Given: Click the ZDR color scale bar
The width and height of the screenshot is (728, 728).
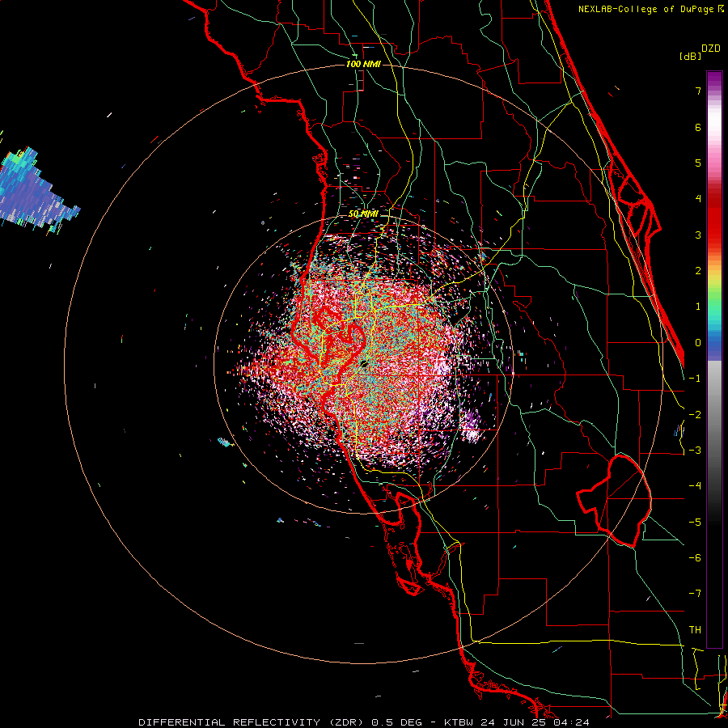Looking at the screenshot, I should click(x=714, y=359).
